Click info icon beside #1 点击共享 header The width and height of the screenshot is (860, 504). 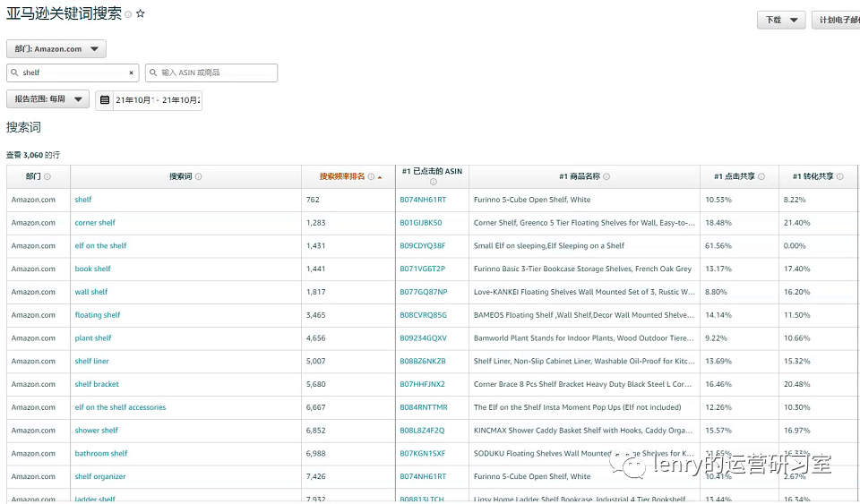click(x=761, y=176)
